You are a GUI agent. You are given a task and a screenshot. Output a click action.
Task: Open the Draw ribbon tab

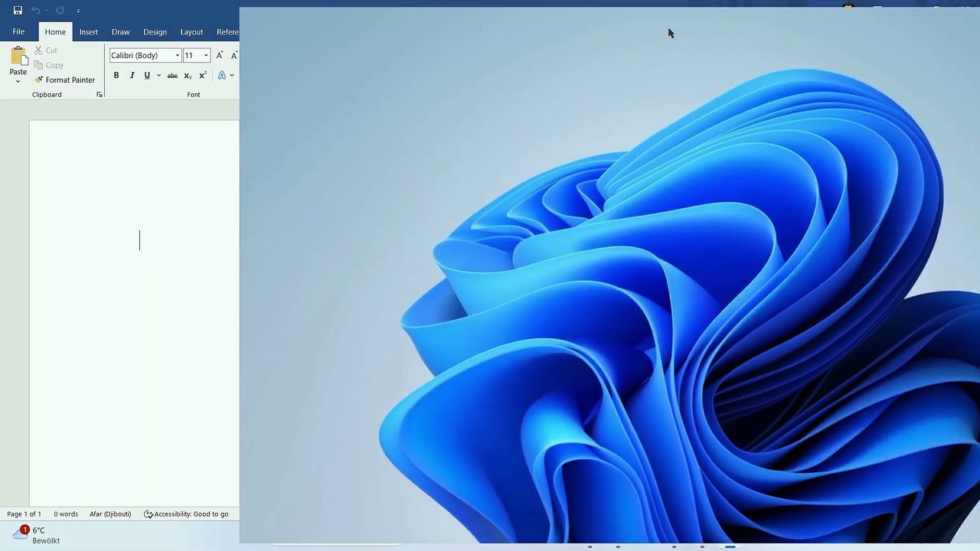(121, 32)
